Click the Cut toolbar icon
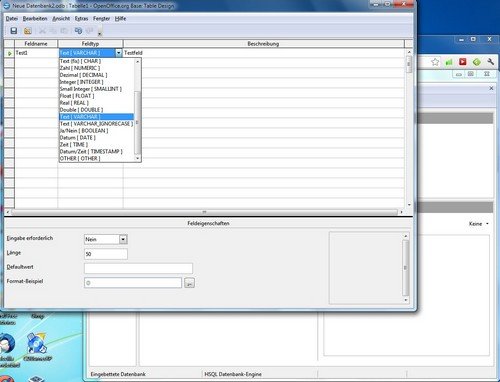The width and height of the screenshot is (500, 382). (x=42, y=31)
